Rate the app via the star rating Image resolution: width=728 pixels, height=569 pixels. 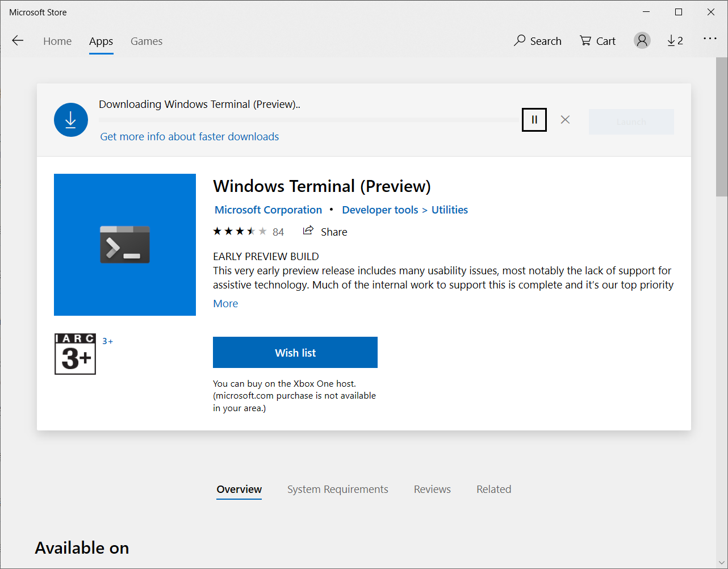(x=239, y=231)
